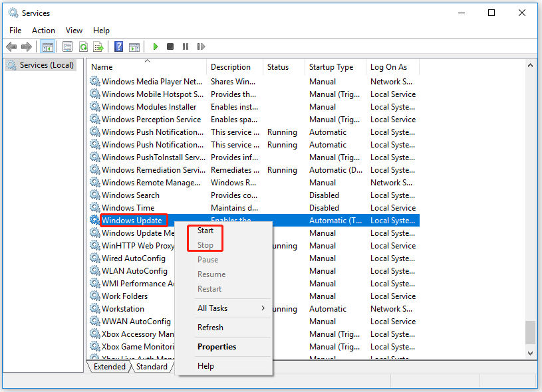The width and height of the screenshot is (542, 392).
Task: Click the Services app gear icon in the title bar
Action: tap(13, 13)
